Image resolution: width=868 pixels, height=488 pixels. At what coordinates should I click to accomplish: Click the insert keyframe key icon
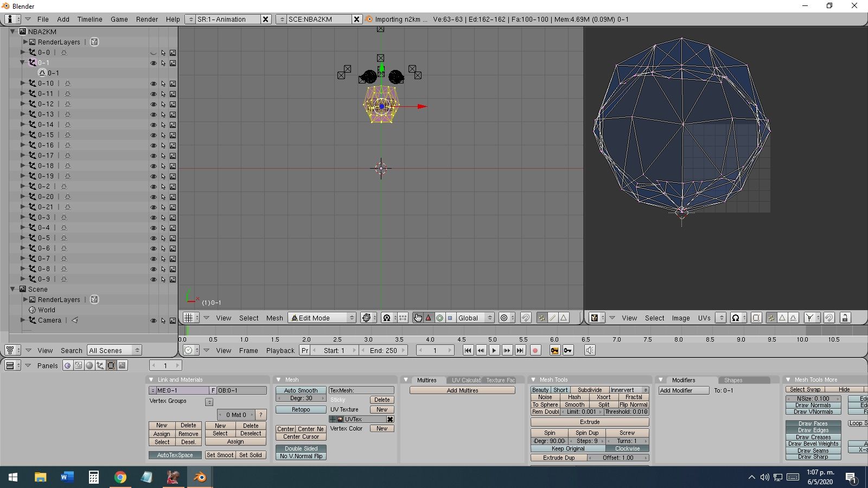(x=568, y=350)
